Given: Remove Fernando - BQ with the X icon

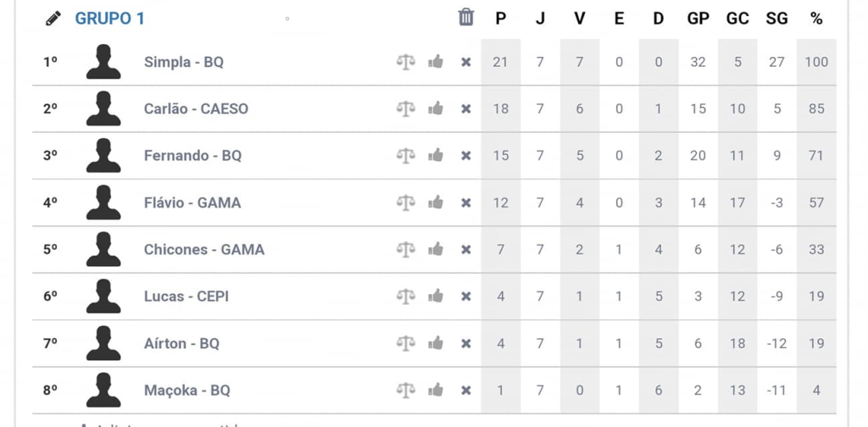Looking at the screenshot, I should 465,156.
